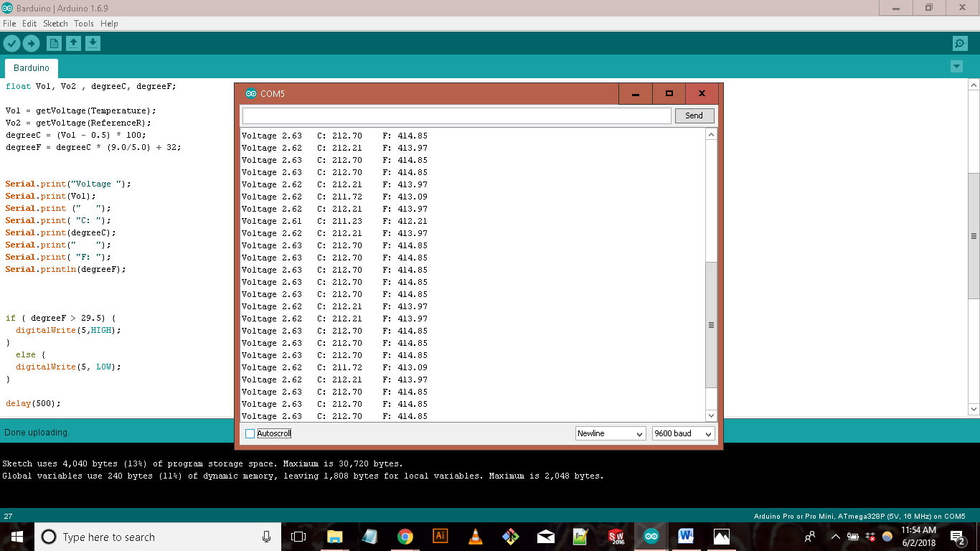Open Adobe Illustrator from the taskbar
The height and width of the screenshot is (551, 980).
point(440,536)
